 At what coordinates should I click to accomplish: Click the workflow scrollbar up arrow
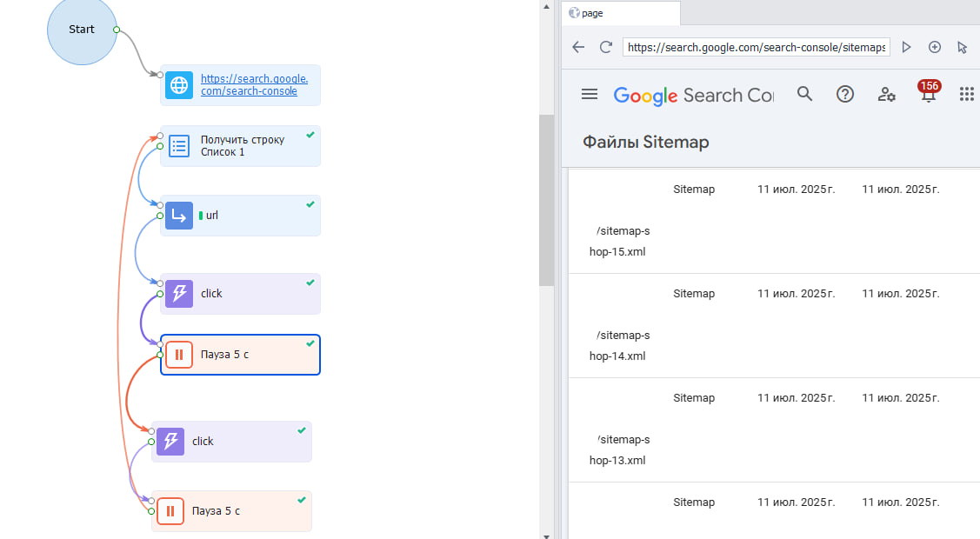[546, 7]
